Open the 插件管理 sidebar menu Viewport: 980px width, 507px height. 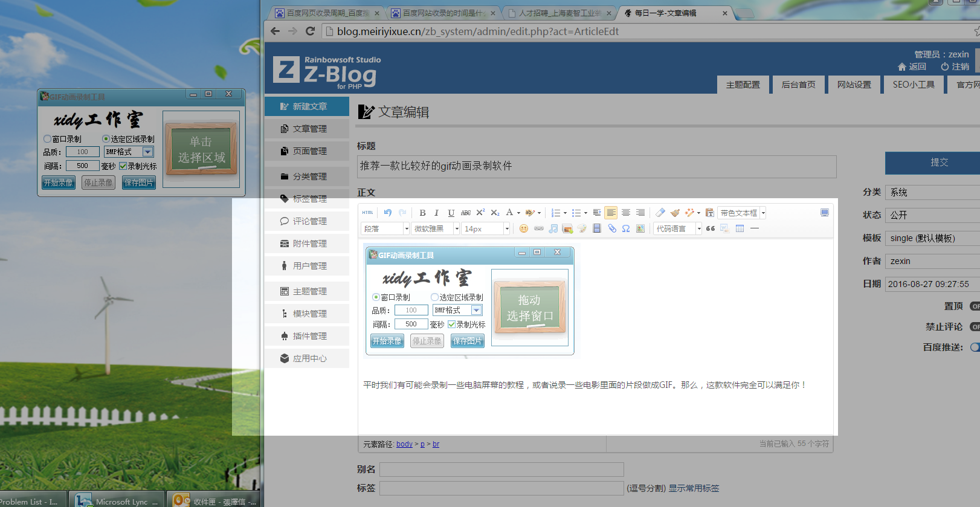(x=307, y=336)
